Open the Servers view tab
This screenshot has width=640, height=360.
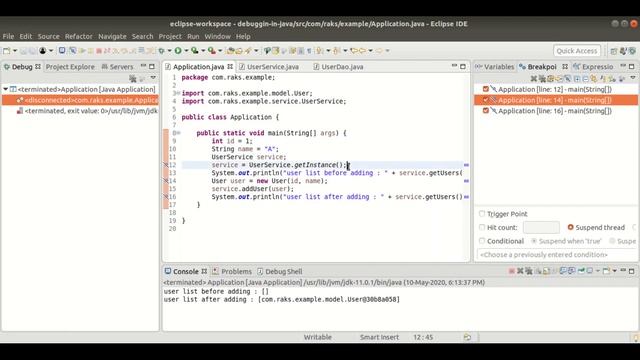[118, 67]
